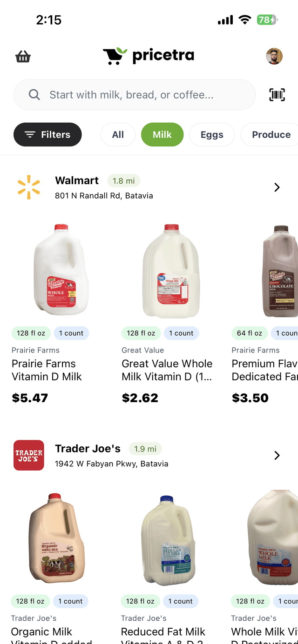Viewport: 298px width, 644px height.
Task: Open the Produce category
Action: pyautogui.click(x=272, y=134)
